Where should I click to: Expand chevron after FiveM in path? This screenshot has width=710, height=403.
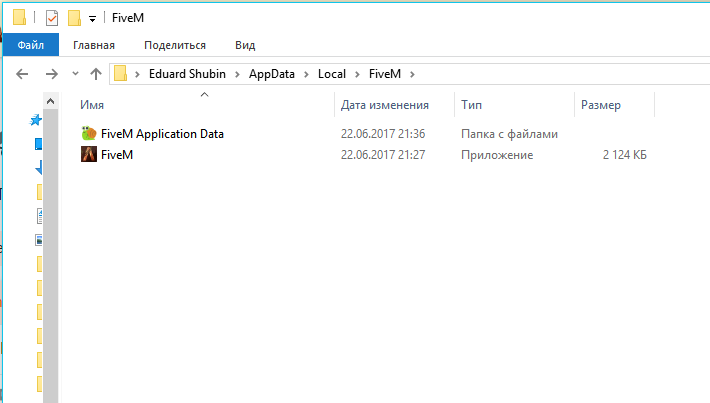point(412,74)
